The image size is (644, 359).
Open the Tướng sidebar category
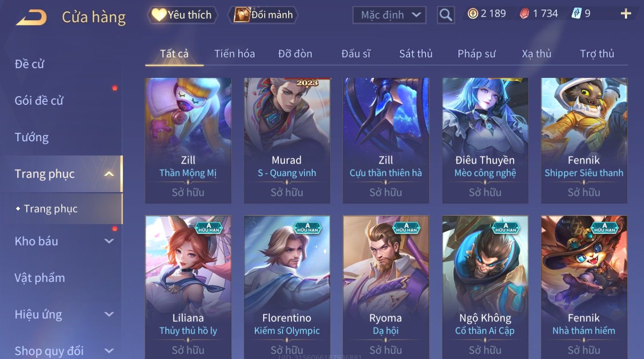coord(32,137)
